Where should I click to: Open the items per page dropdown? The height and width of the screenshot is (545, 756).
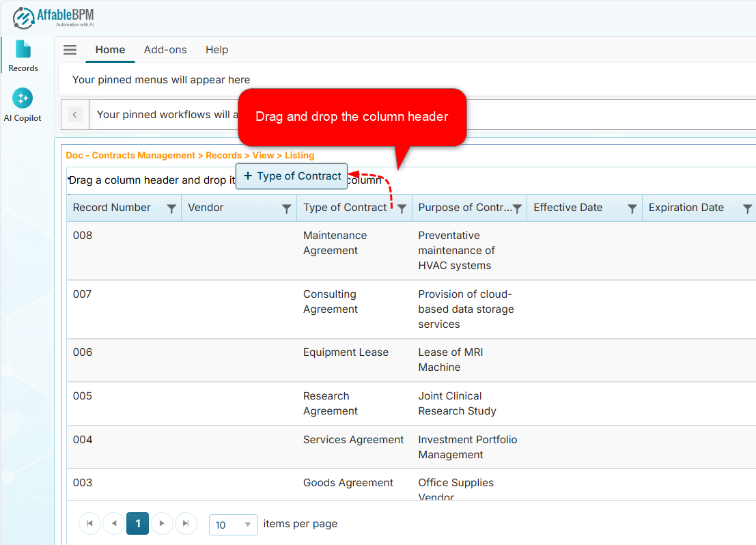tap(233, 525)
